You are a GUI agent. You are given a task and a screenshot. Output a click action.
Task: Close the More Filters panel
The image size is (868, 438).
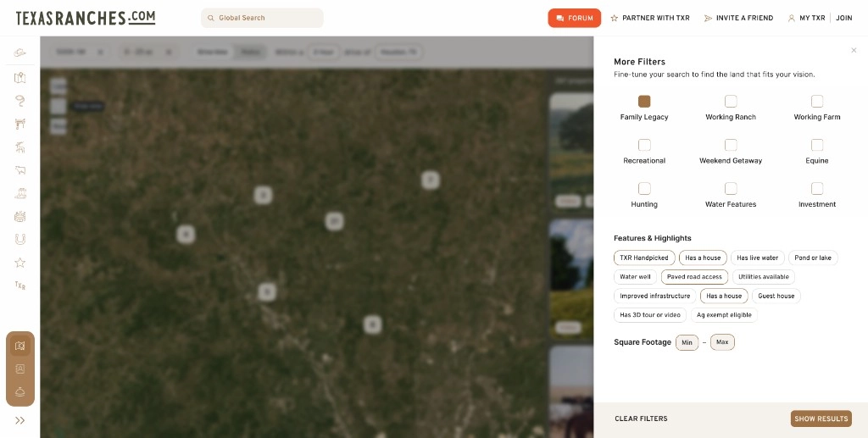point(854,50)
